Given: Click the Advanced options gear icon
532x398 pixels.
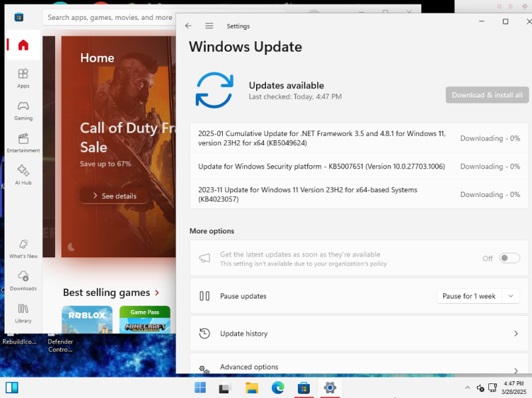Looking at the screenshot, I should click(204, 369).
